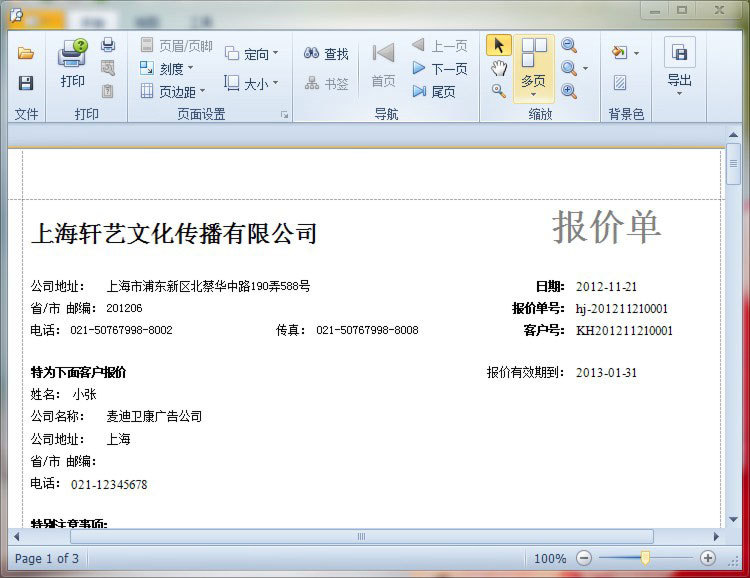Click customer number KH201211210001
Viewport: 750px width, 578px height.
[624, 331]
